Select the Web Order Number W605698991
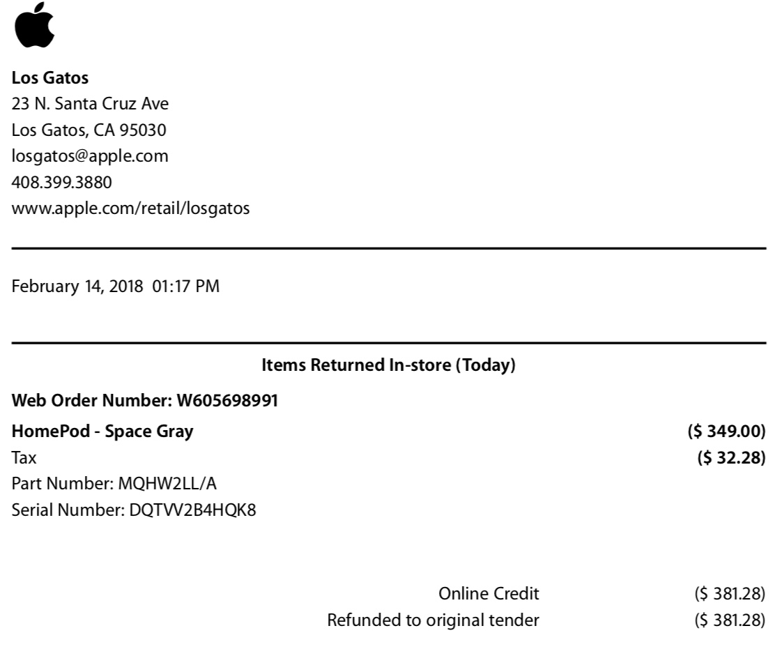This screenshot has width=784, height=672. coord(145,401)
